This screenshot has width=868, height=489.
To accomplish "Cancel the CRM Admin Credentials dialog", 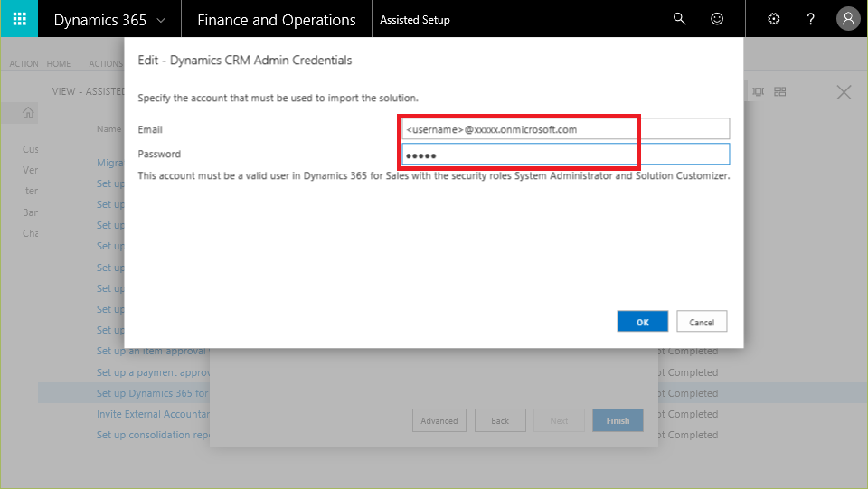I will click(x=702, y=322).
